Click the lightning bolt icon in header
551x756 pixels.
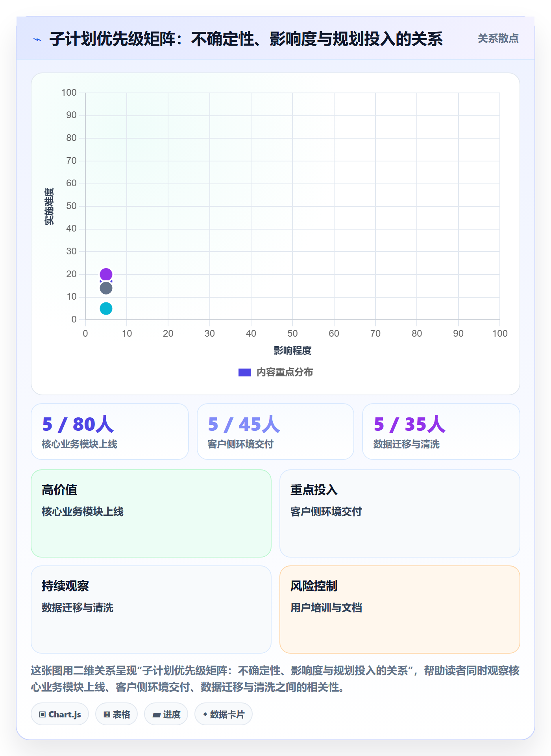tap(37, 39)
